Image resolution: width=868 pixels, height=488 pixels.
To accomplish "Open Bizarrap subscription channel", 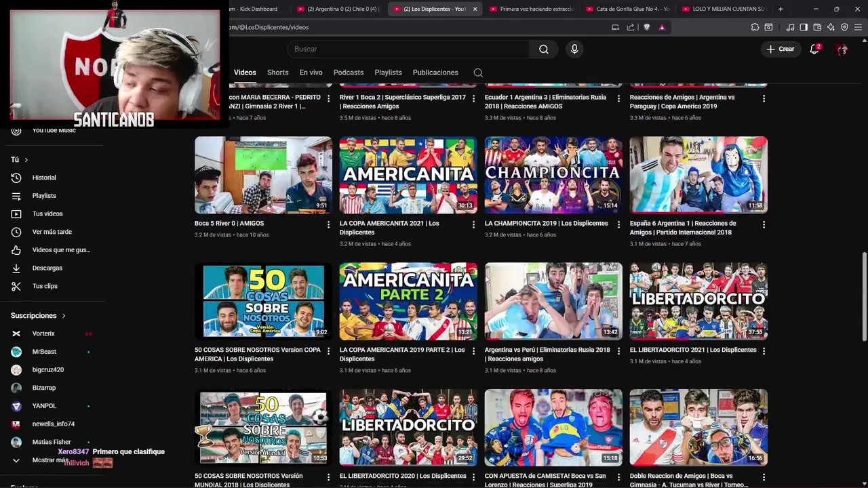I will (x=45, y=388).
